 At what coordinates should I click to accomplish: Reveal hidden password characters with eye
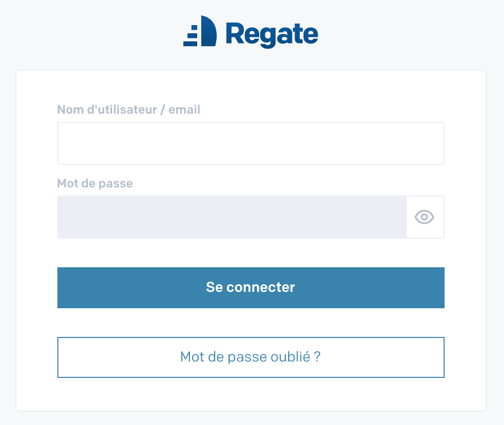tap(424, 217)
